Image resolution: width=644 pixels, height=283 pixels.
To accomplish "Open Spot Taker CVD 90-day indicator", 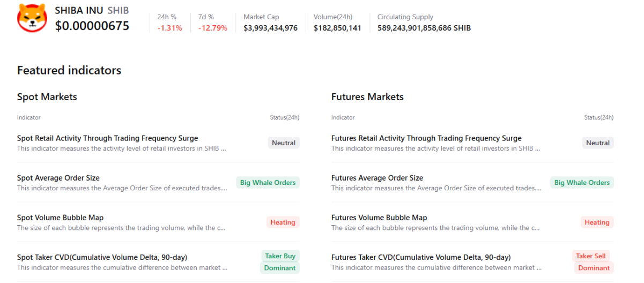I will click(102, 257).
